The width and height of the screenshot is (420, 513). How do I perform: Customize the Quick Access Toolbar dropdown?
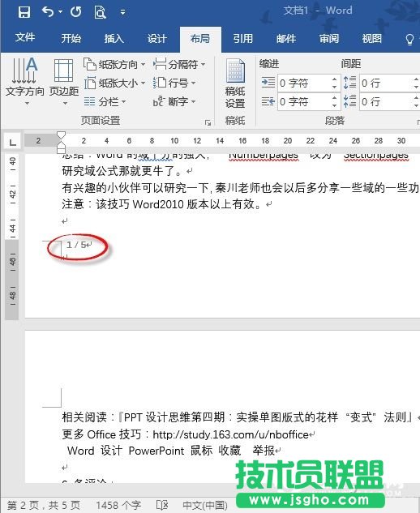pos(122,12)
